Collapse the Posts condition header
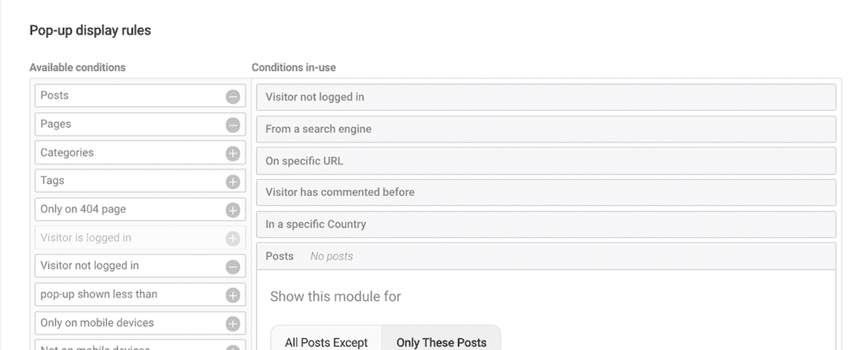Screen dimensions: 868x350 coord(546,256)
